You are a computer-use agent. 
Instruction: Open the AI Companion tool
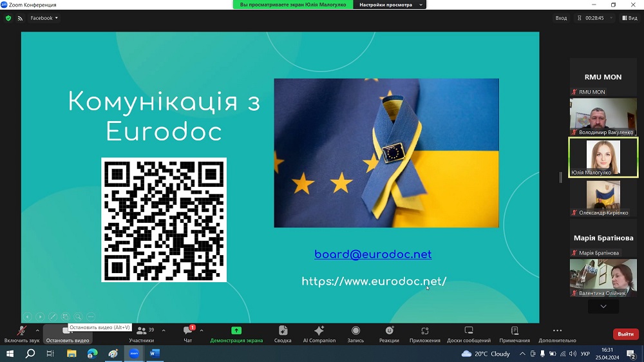click(x=319, y=330)
